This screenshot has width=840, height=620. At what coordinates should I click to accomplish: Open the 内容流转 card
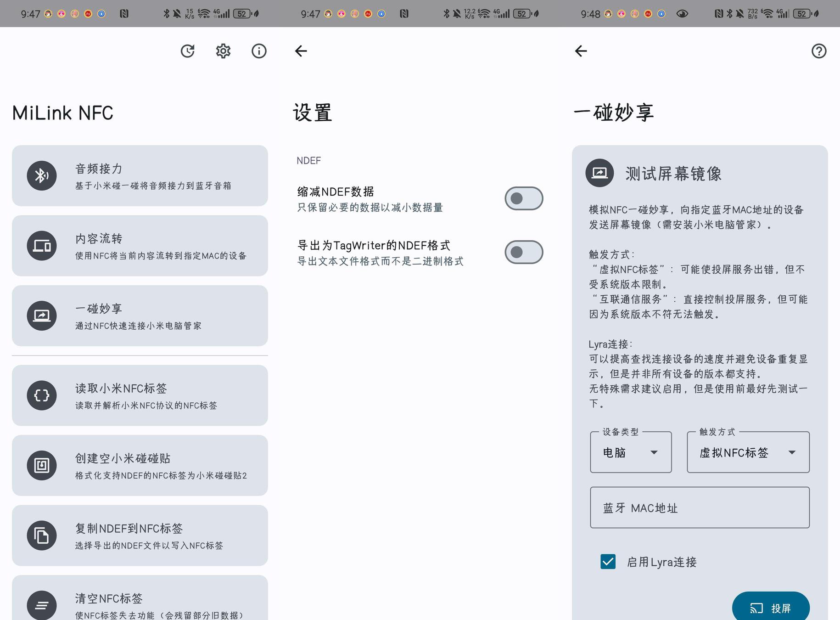coord(140,246)
